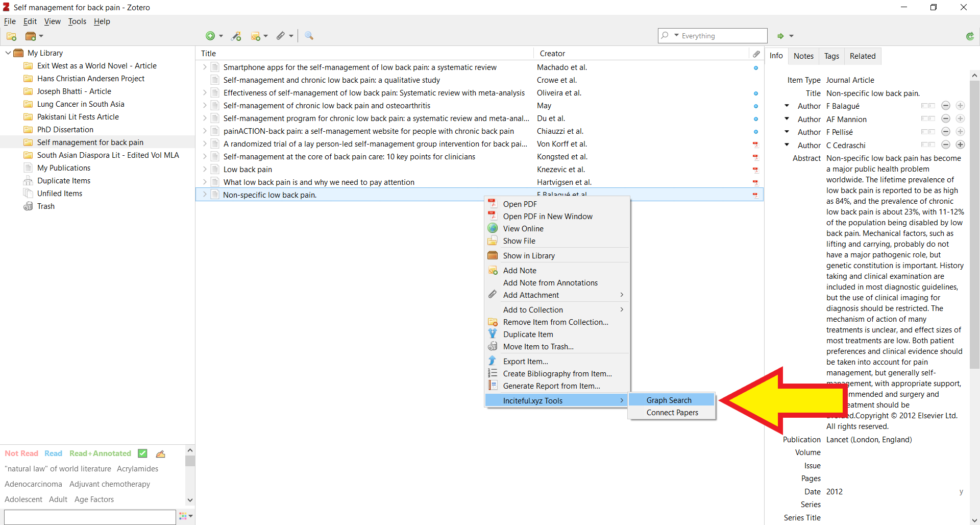Click the New Note toolbar icon
The width and height of the screenshot is (980, 525).
tap(256, 36)
